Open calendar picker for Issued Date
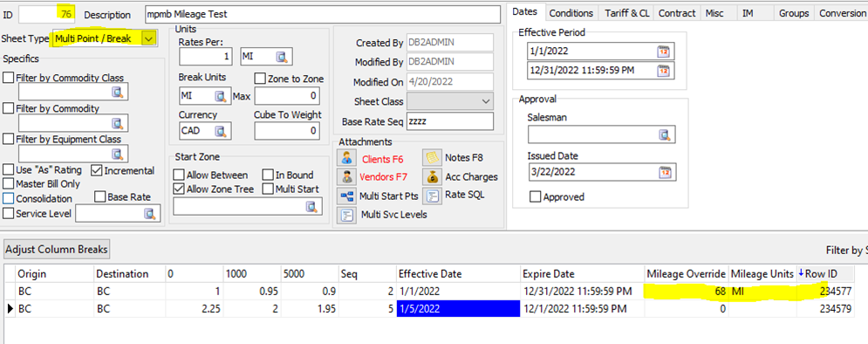The image size is (868, 344). point(664,172)
